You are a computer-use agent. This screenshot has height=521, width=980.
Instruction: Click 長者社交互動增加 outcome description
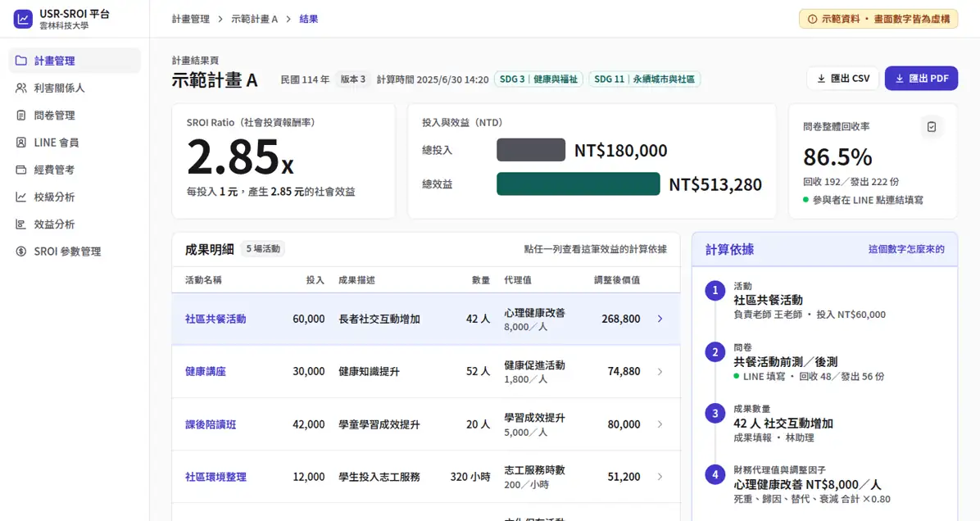tap(379, 319)
